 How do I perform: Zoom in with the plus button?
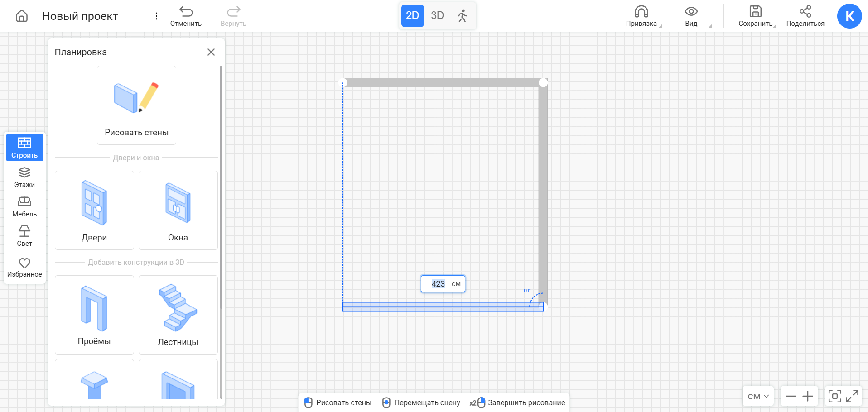[808, 397]
